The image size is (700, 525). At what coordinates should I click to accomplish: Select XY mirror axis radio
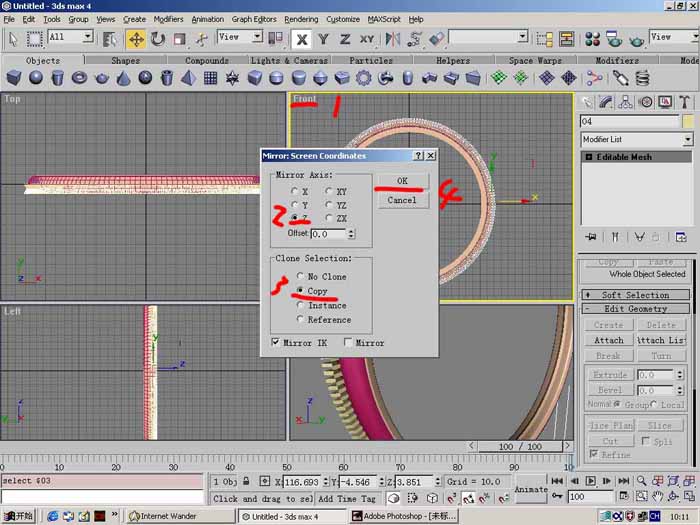point(329,191)
